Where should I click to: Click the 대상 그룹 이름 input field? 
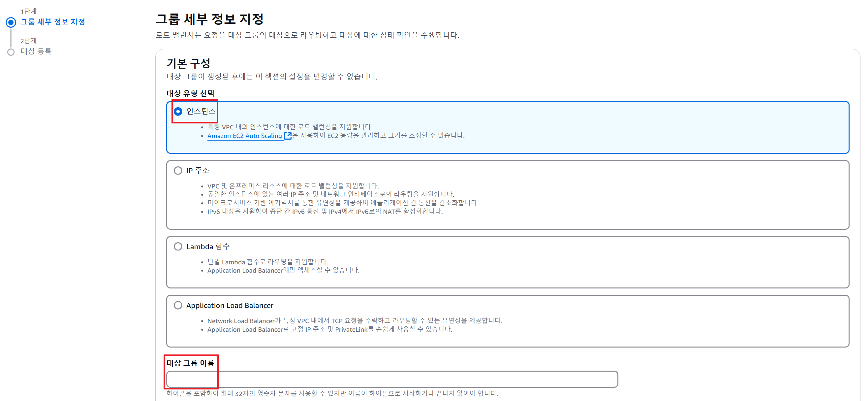[x=392, y=380]
